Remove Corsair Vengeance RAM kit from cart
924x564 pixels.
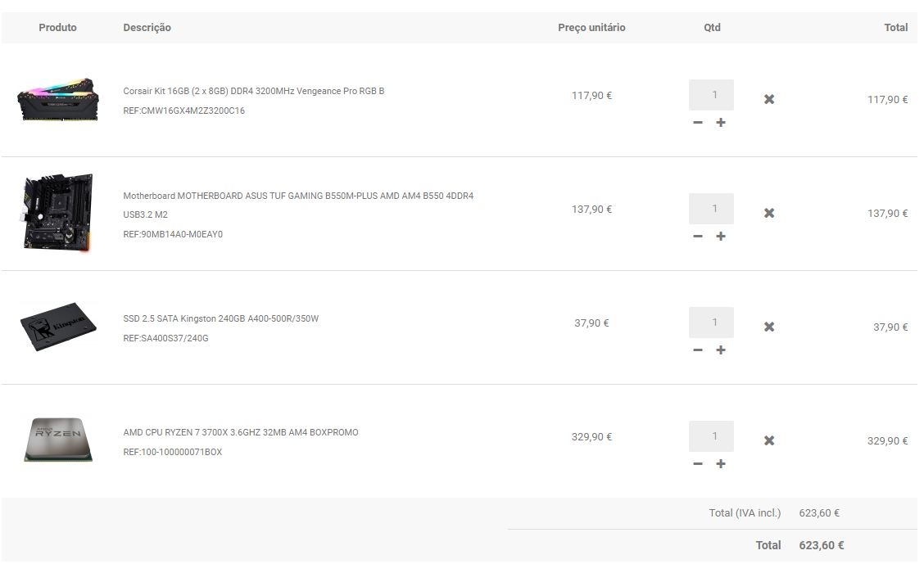tap(769, 100)
